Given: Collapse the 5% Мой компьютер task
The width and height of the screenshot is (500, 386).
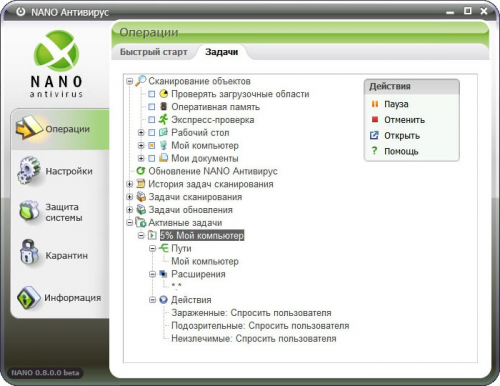Looking at the screenshot, I should point(141,235).
